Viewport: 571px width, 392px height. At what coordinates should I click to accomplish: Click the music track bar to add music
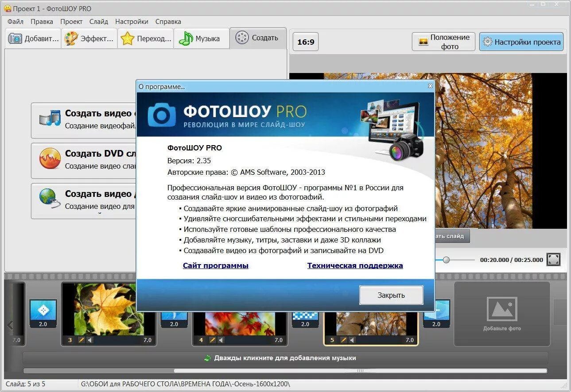[x=286, y=358]
